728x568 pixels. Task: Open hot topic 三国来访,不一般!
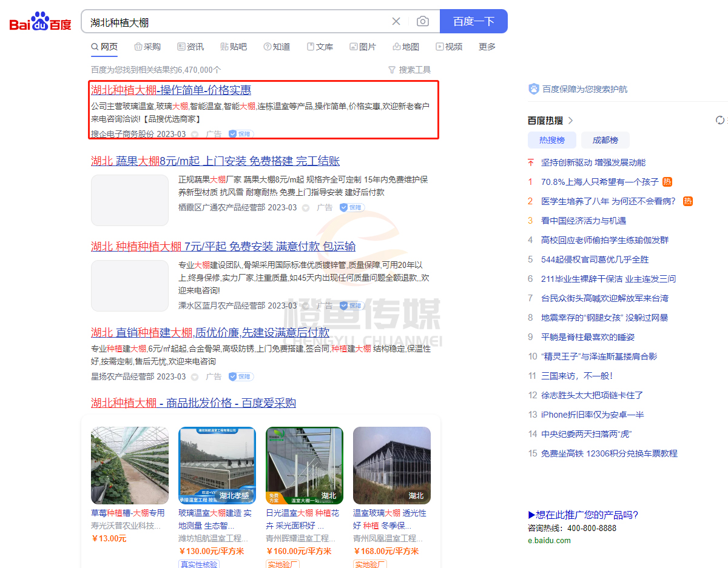click(x=577, y=376)
